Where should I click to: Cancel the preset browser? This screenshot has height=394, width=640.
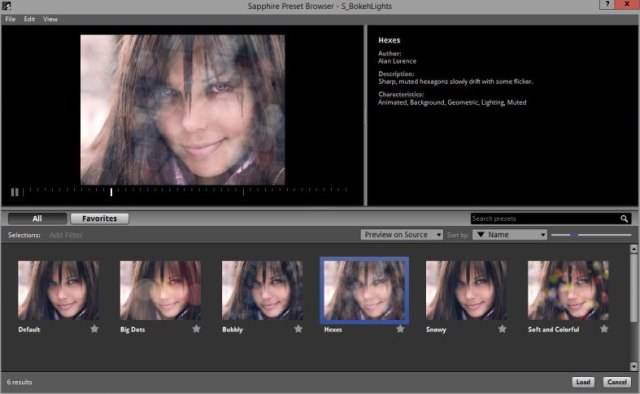click(617, 382)
